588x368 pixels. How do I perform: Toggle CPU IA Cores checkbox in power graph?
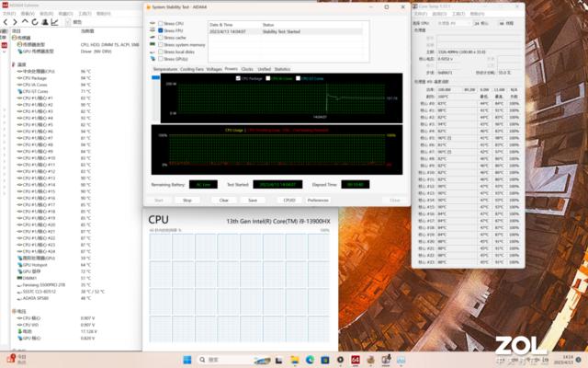point(268,78)
